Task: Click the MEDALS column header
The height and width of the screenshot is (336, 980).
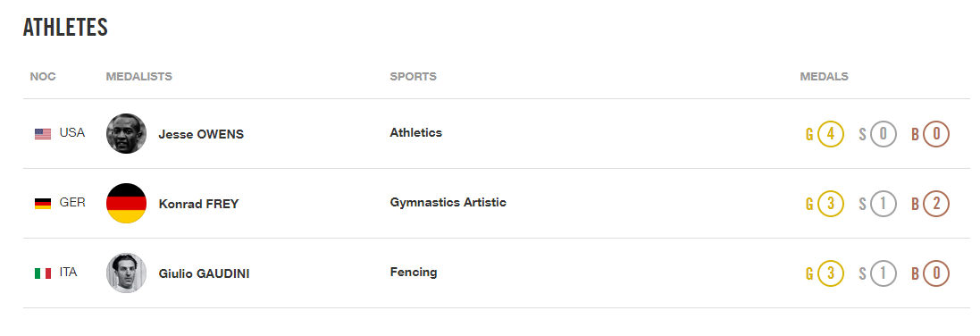Action: pyautogui.click(x=824, y=77)
